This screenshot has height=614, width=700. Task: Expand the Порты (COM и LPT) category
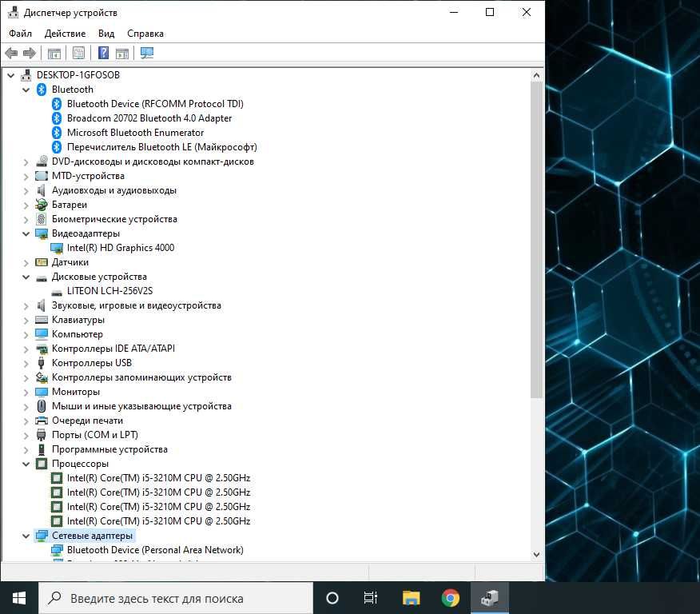[26, 436]
